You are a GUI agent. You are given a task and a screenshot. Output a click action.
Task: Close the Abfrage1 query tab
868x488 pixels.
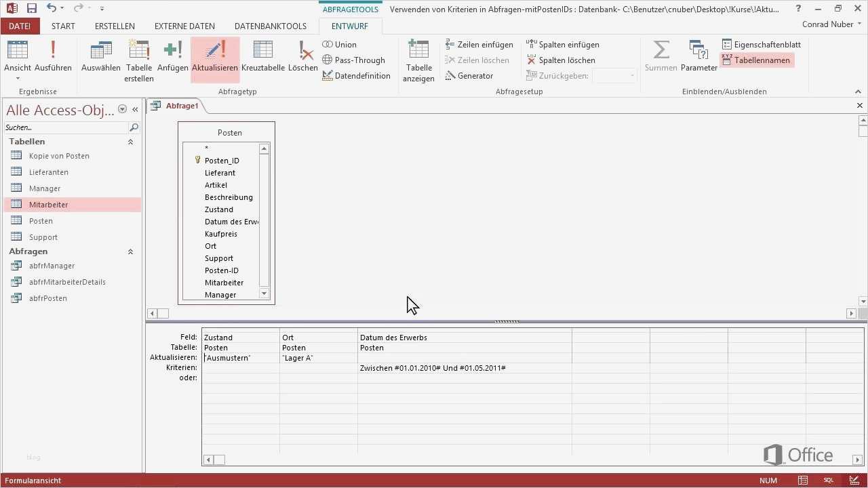pyautogui.click(x=860, y=106)
